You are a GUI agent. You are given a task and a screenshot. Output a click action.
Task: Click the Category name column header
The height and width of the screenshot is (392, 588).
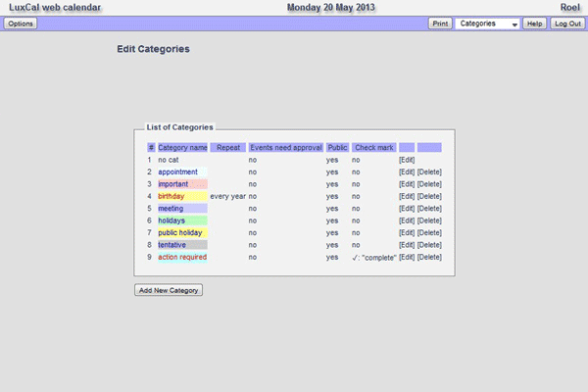[182, 148]
